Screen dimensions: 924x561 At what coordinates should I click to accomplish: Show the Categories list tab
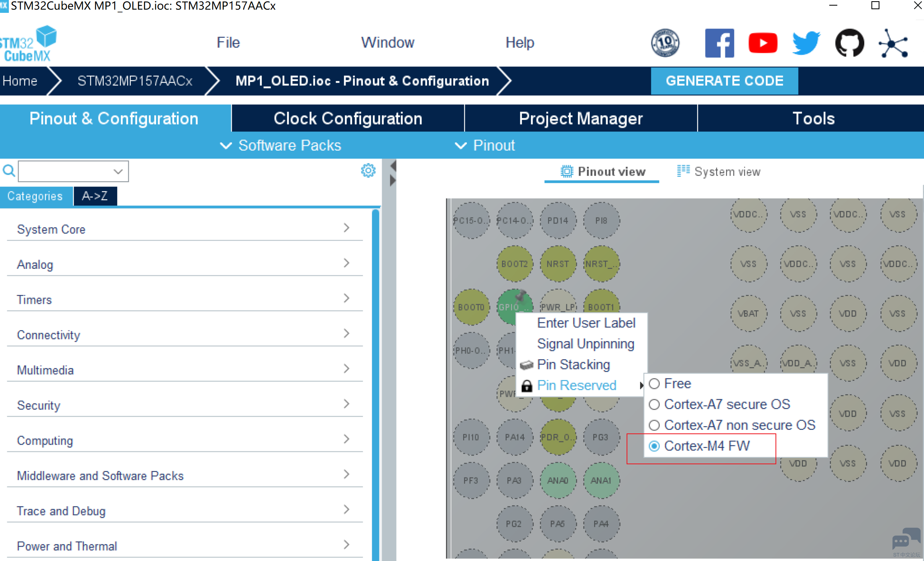[x=35, y=196]
